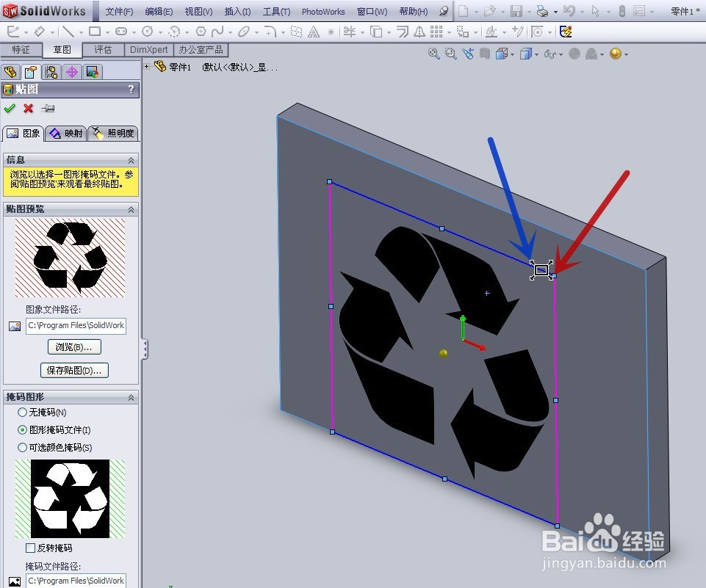706x588 pixels.
Task: Confirm the decal with green checkmark
Action: [x=10, y=109]
